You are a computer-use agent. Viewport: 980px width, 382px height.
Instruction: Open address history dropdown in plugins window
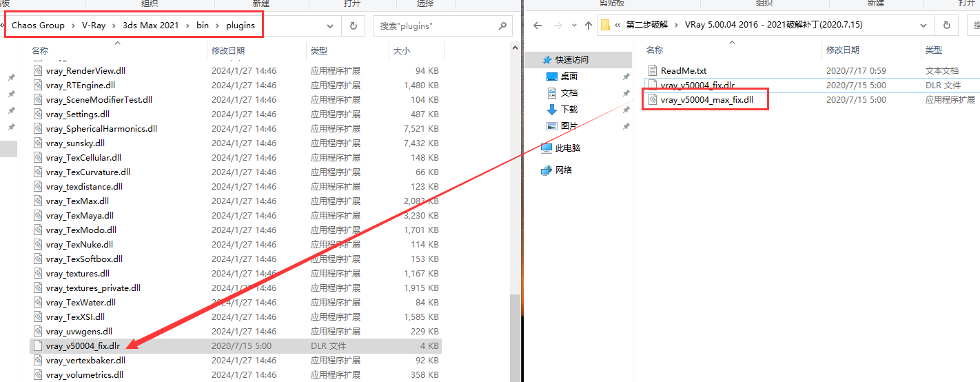[330, 26]
